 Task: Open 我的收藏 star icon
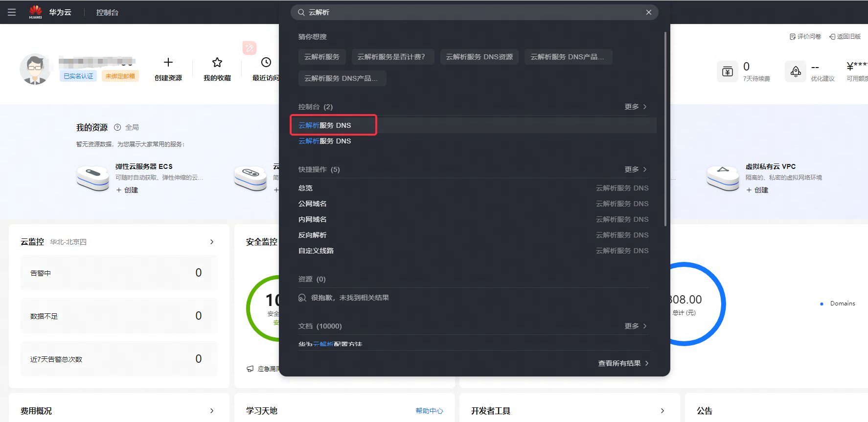click(x=217, y=62)
